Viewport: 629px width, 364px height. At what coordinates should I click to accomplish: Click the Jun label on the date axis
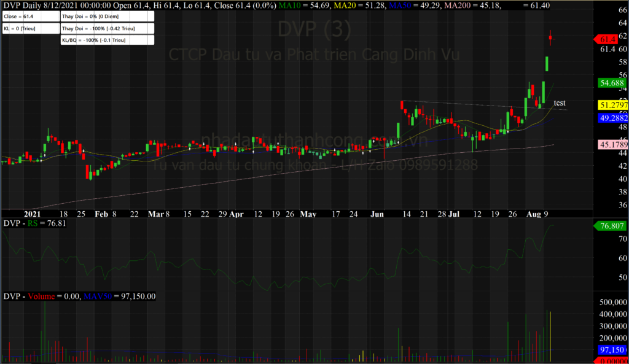[x=377, y=214]
